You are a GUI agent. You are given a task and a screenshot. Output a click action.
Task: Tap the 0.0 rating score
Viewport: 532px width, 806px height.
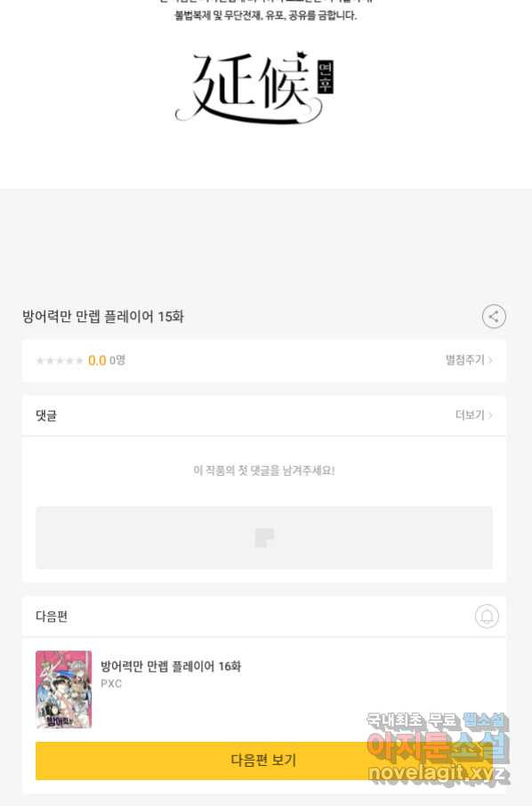[97, 360]
